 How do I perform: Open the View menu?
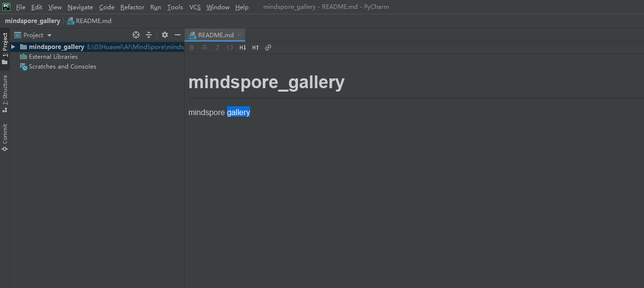click(55, 7)
